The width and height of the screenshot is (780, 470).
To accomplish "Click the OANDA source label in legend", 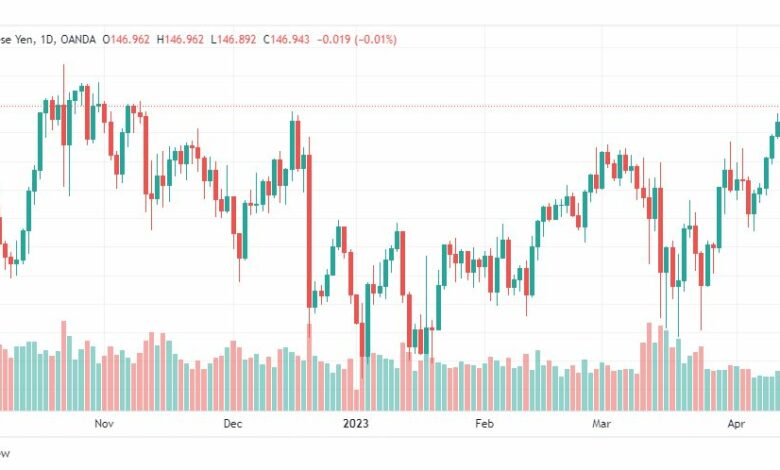I will (78, 39).
